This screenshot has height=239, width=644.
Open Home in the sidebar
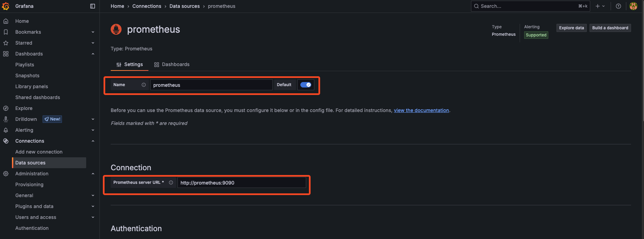point(22,21)
